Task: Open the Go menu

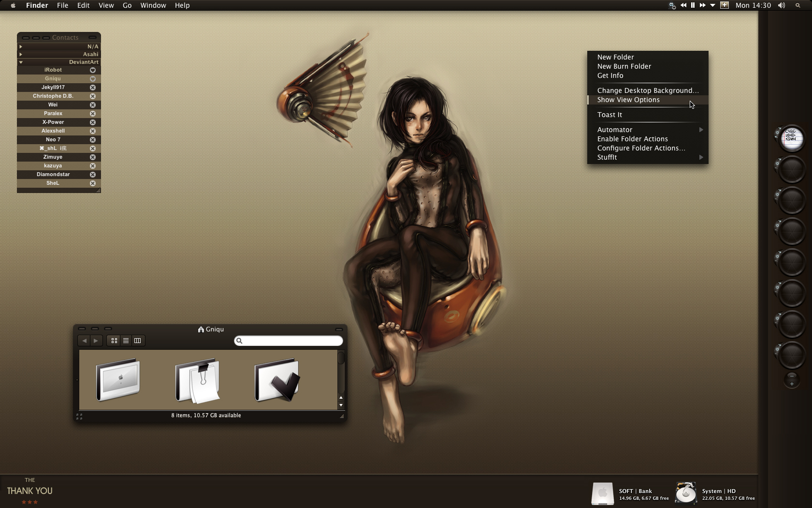Action: pos(127,5)
